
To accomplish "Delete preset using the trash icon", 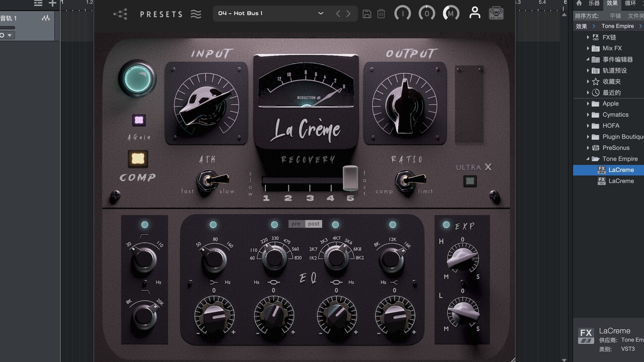I will 381,14.
